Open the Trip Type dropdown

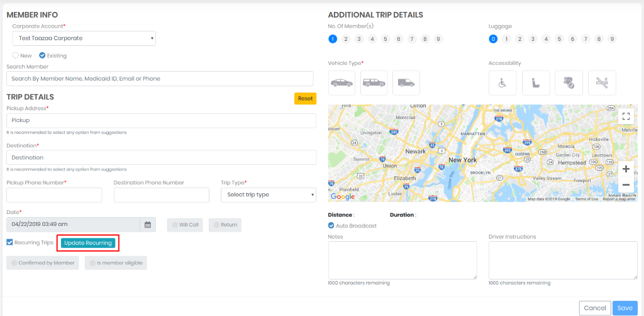269,195
